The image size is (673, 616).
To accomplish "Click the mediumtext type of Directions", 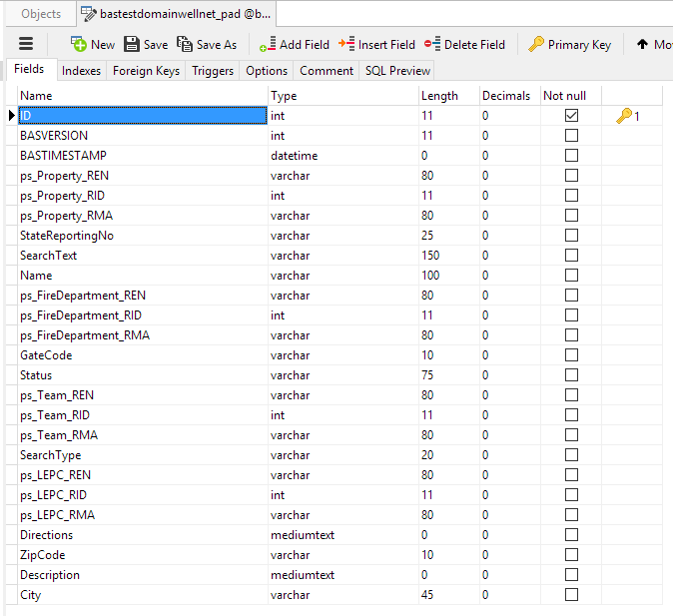I will 303,535.
